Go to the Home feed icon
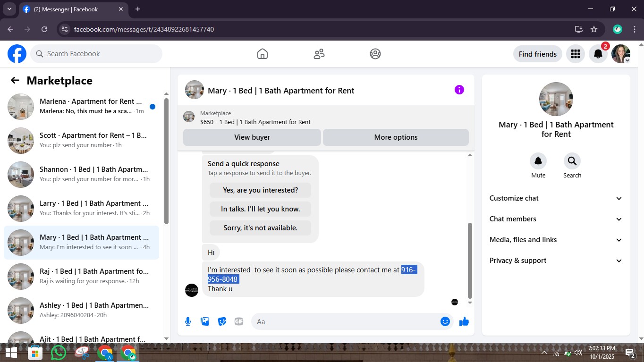Screen dimensions: 644x362 263,54
